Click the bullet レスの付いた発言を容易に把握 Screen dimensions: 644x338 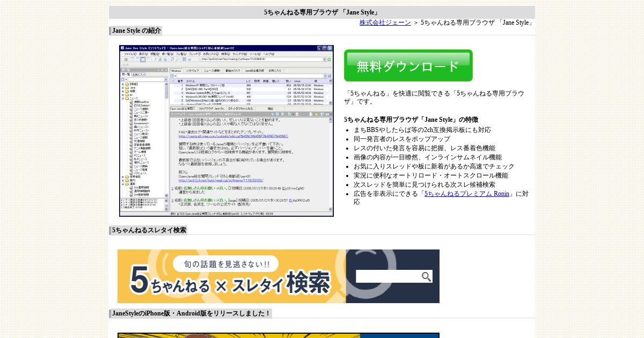click(x=425, y=148)
